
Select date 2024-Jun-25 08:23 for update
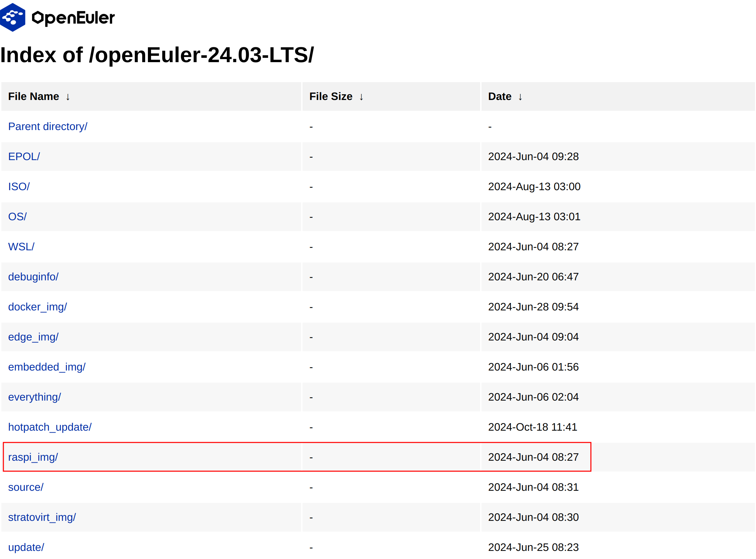pos(533,548)
